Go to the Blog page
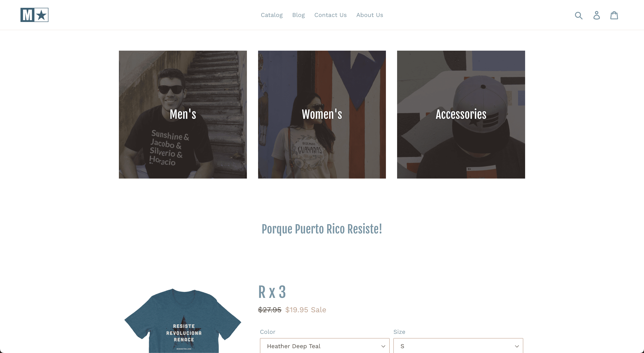The height and width of the screenshot is (353, 644). pos(299,15)
